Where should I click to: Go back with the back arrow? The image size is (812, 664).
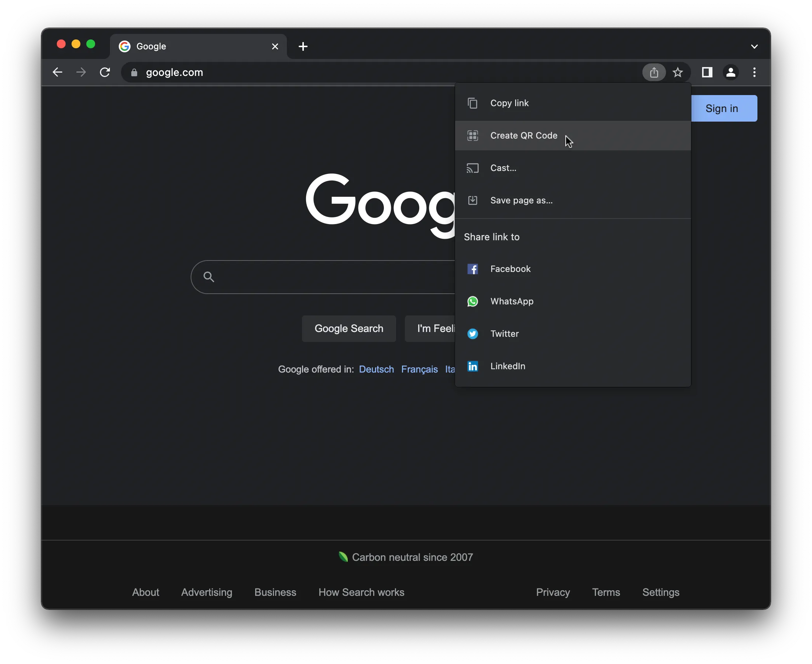58,72
